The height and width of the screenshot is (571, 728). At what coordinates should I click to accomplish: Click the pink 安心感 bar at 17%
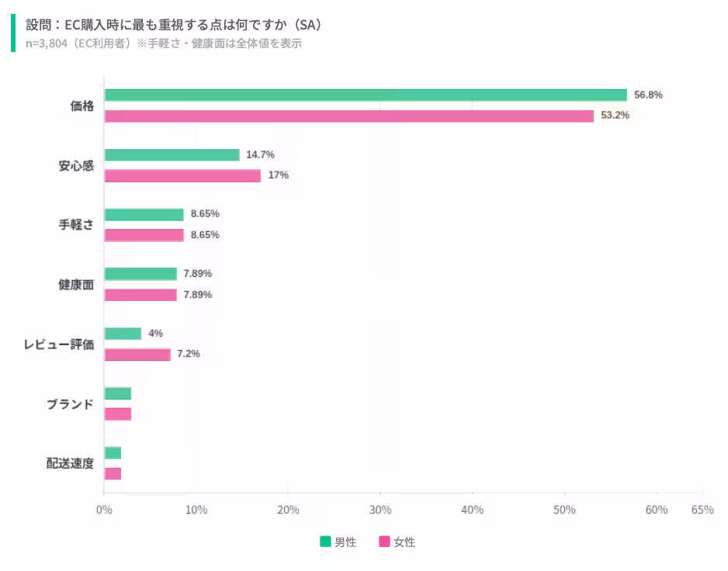(182, 175)
